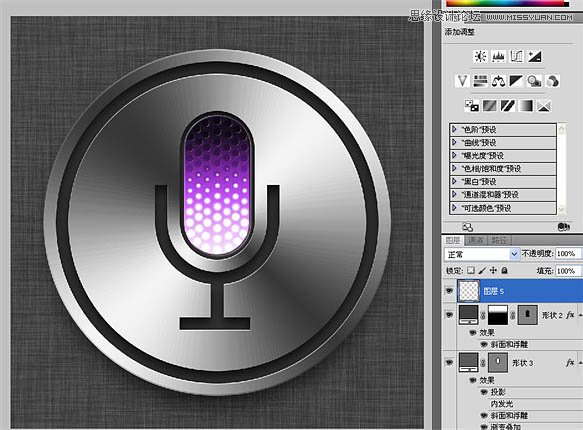This screenshot has height=430, width=583.
Task: Toggle 斜面和浮雕 effect eye under 形状 2
Action: click(x=484, y=345)
